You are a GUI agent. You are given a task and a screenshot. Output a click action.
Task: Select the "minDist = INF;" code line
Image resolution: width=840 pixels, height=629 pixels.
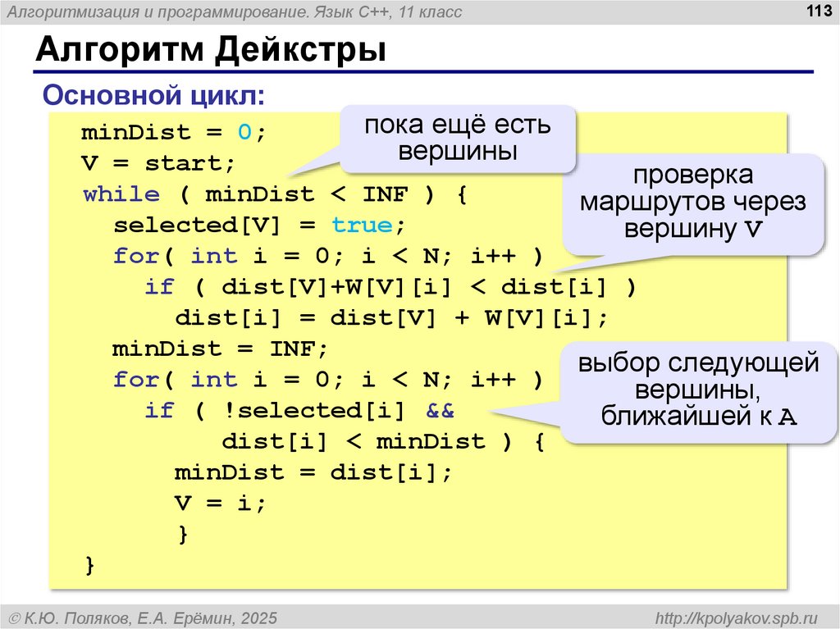click(220, 349)
